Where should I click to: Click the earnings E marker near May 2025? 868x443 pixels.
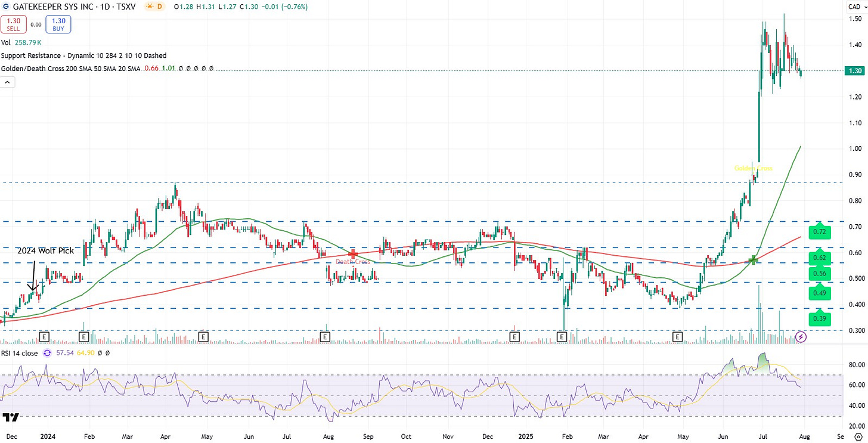pos(677,337)
